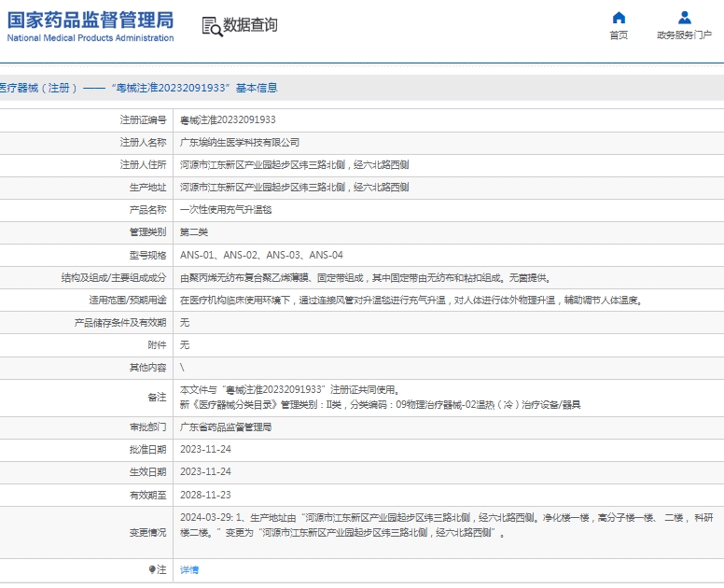Click the product name 一次性使用充气升温毯
Viewport: 724px width, 588px height.
coord(226,210)
